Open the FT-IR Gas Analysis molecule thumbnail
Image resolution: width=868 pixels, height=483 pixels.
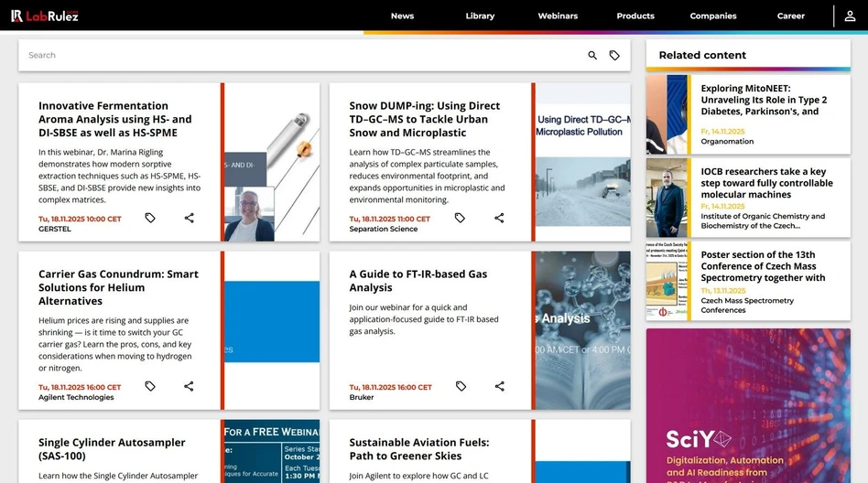(583, 330)
